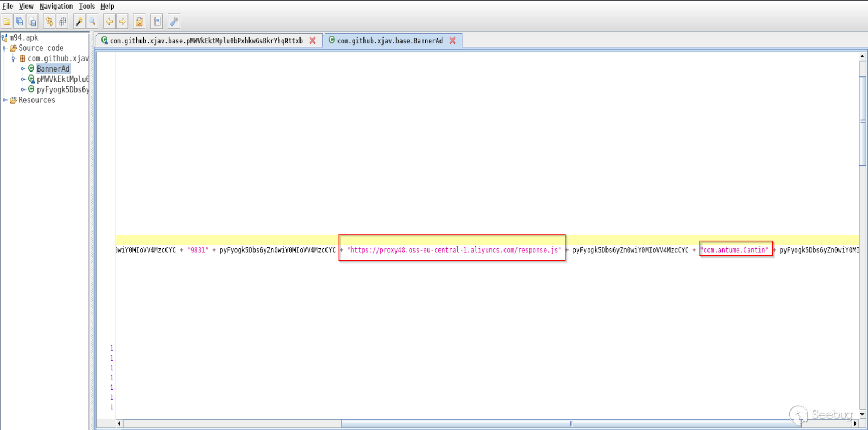Switch to the pMWVkEktMplu0bPxhkwGsBkrYhqRttxb tab

coord(206,41)
